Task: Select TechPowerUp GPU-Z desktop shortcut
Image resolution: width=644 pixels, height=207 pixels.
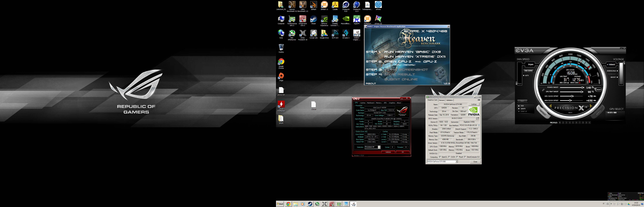Action: 292,21
